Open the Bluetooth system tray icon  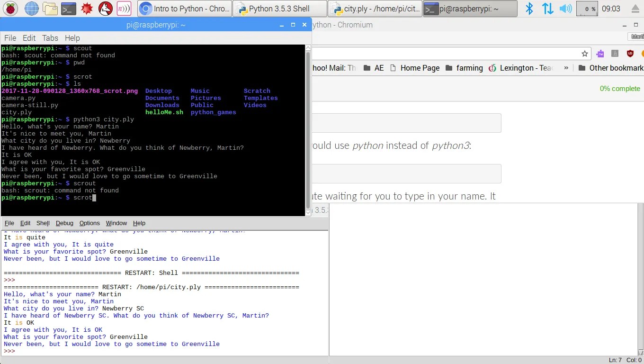(529, 8)
